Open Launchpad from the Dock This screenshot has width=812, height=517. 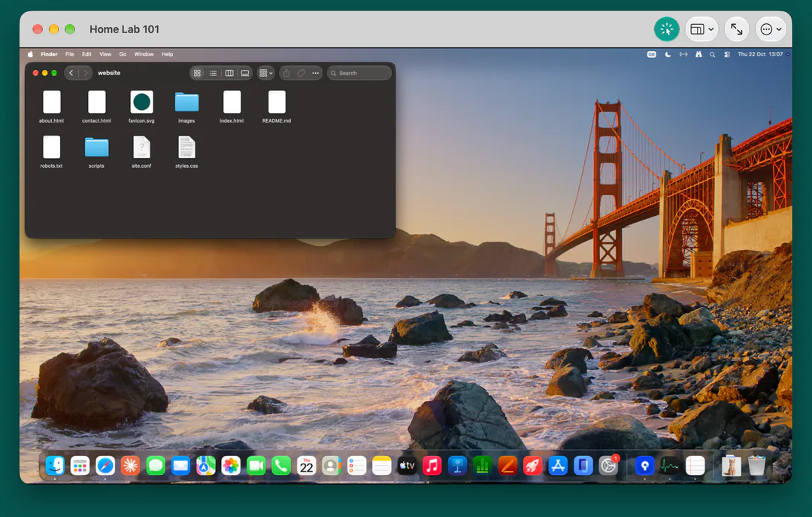(80, 466)
